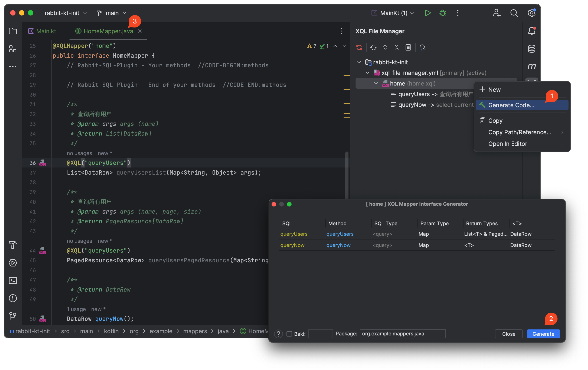Click the XQL gutter icon on line 44
588x370 pixels.
coord(42,251)
